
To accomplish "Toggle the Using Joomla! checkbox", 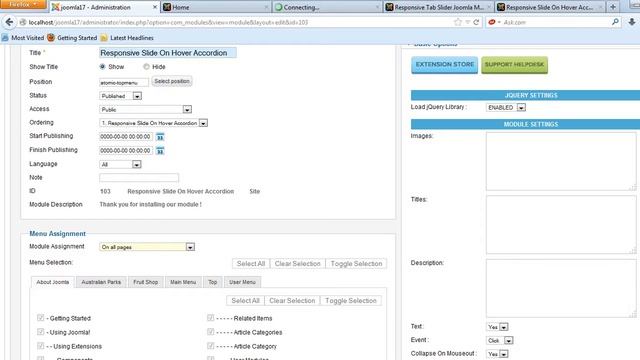I will click(x=40, y=331).
